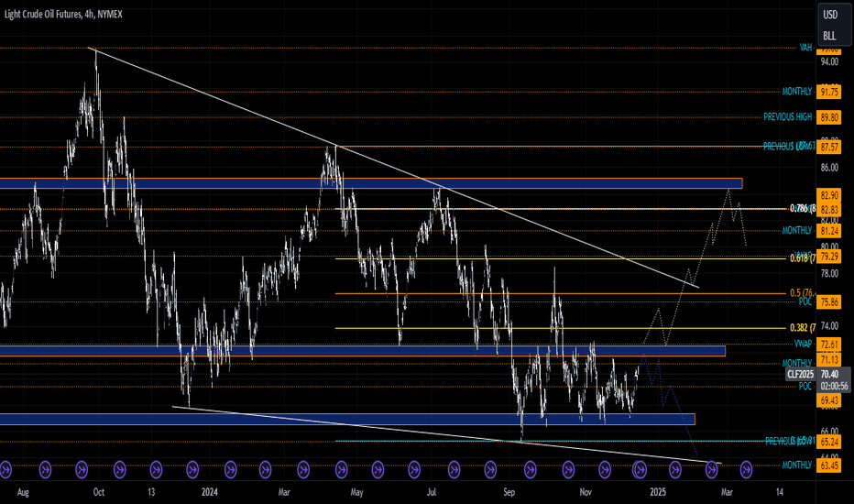Click the 'VAH' level text at top
The image size is (854, 504).
pos(805,48)
